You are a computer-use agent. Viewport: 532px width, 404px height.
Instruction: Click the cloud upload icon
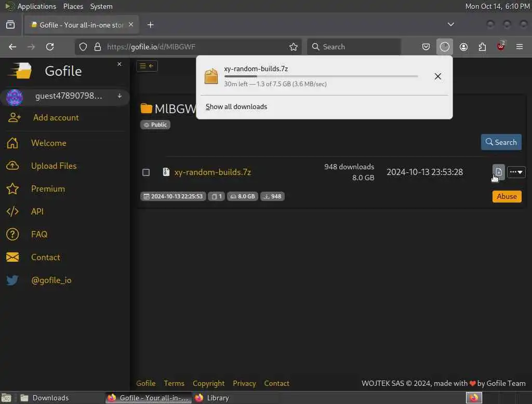(x=12, y=166)
